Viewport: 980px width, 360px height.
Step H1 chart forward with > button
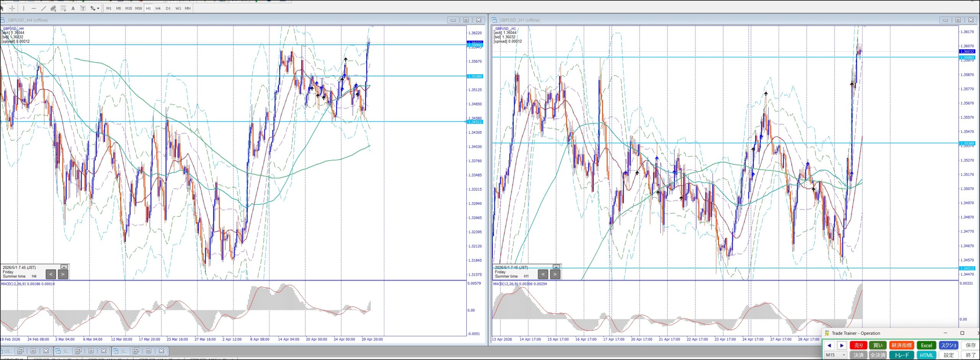pyautogui.click(x=555, y=274)
